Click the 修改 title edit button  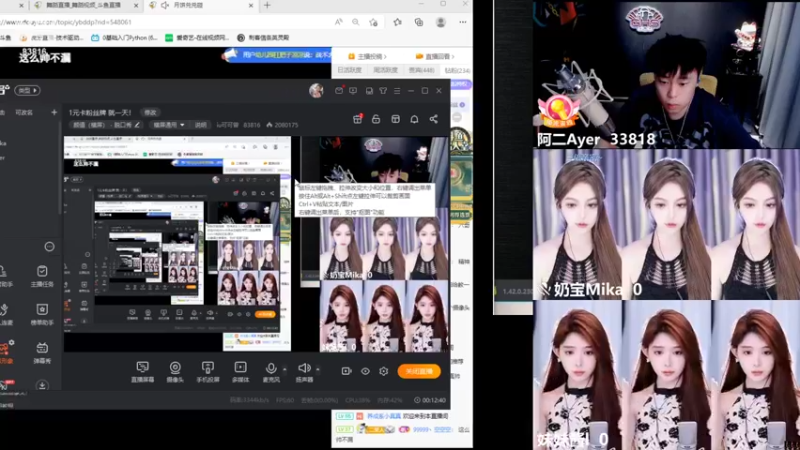click(x=150, y=112)
